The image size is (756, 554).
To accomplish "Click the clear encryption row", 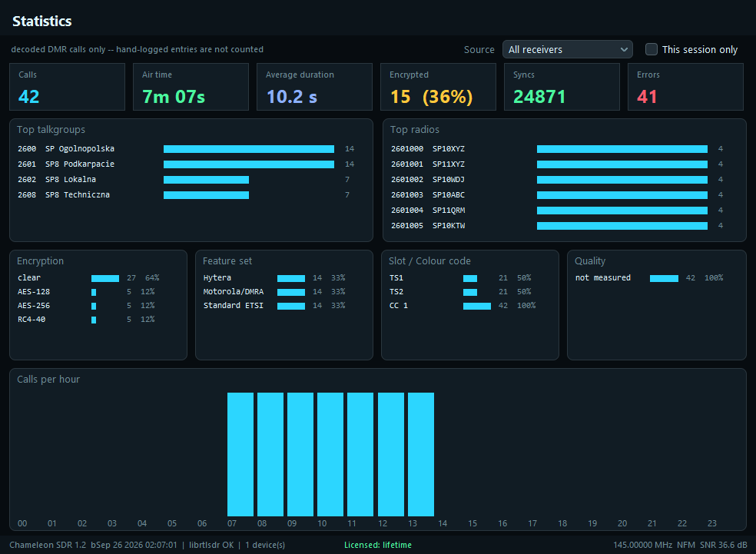I will [88, 278].
